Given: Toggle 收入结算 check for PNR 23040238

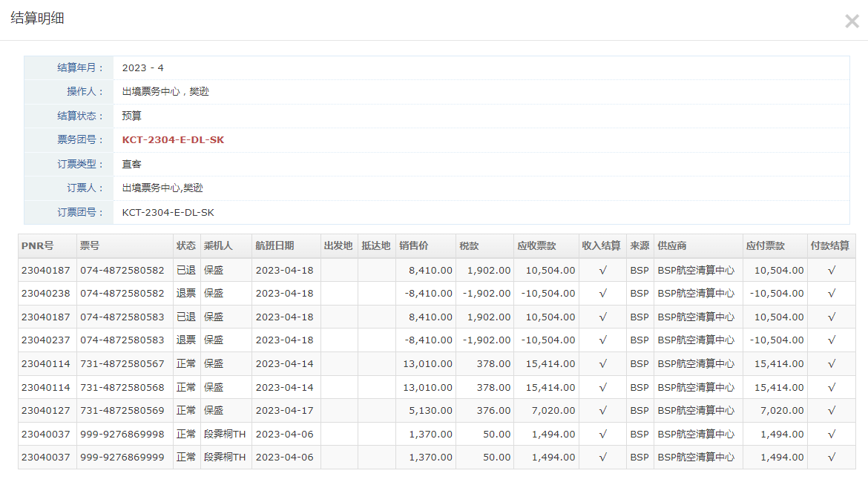Looking at the screenshot, I should (x=602, y=294).
